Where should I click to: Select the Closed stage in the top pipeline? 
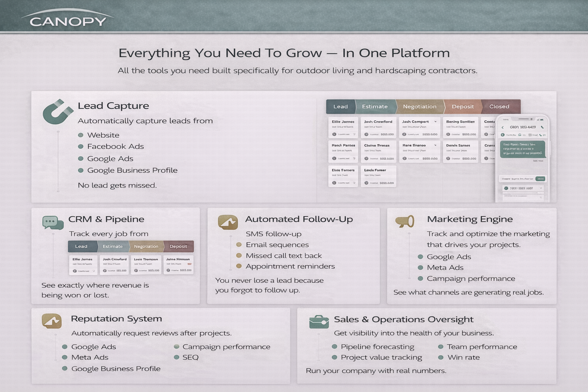(x=499, y=107)
